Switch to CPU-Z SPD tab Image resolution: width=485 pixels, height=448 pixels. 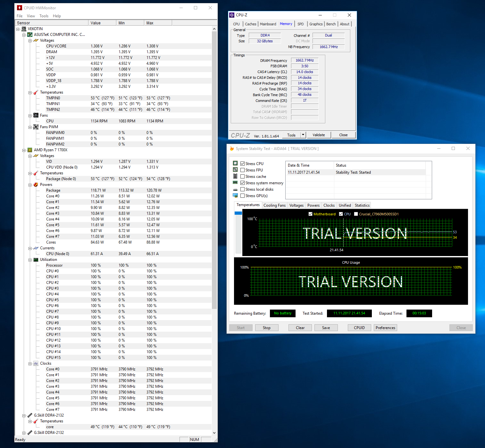click(x=301, y=24)
